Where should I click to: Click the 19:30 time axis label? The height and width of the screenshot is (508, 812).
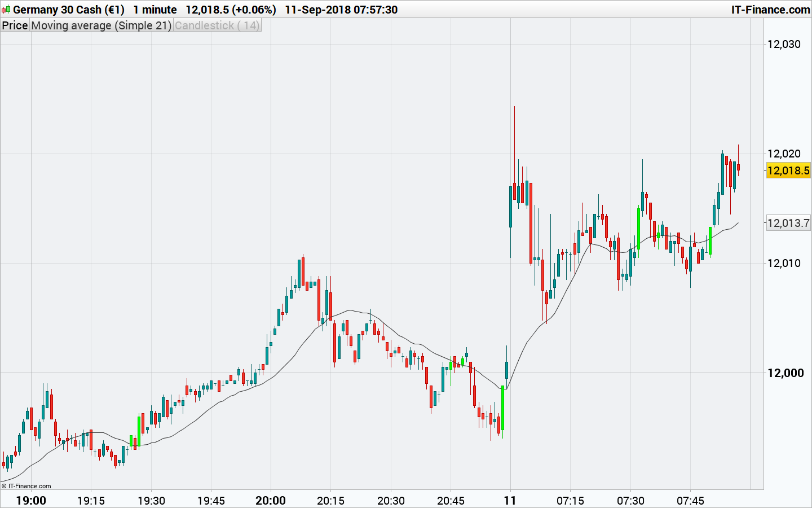pyautogui.click(x=151, y=501)
